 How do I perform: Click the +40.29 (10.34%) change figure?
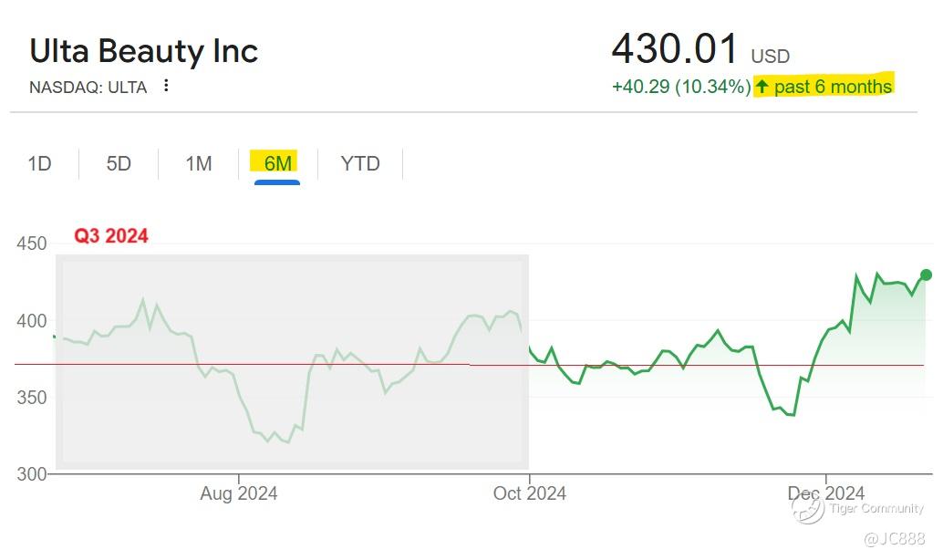(x=681, y=87)
